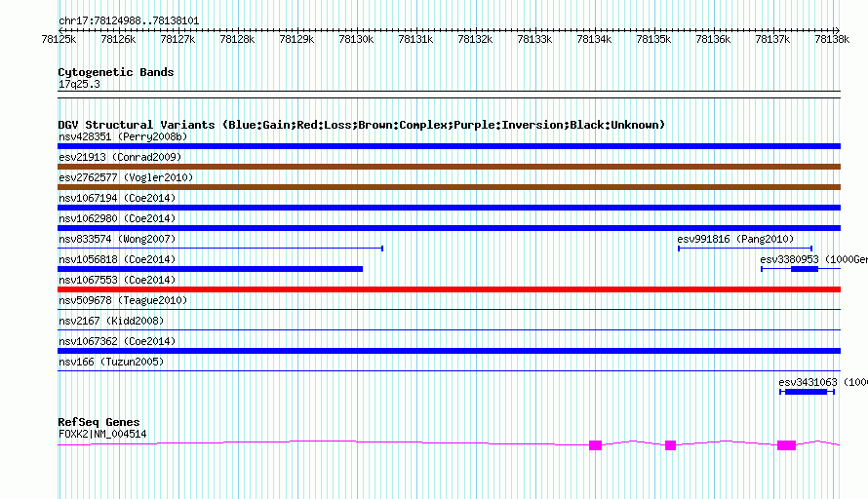This screenshot has height=499, width=868.
Task: Click the DGV Structural Variants track title
Action: [x=362, y=125]
